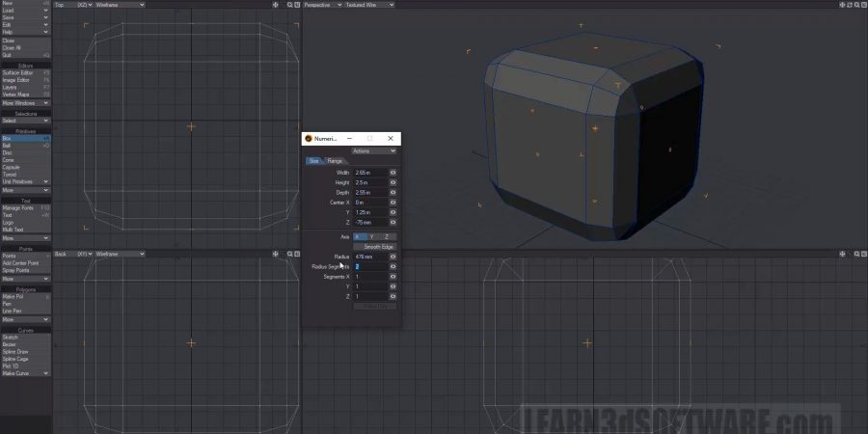Select the Size tab

point(314,161)
